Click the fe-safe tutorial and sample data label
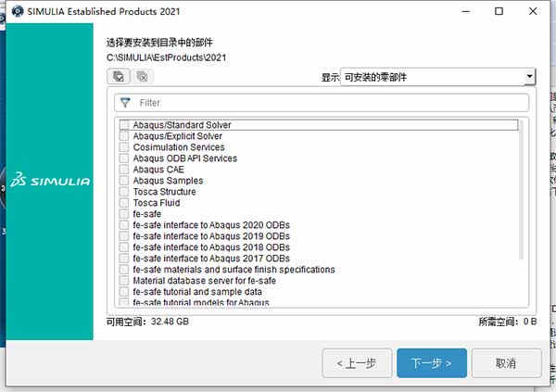The image size is (556, 392). (197, 292)
